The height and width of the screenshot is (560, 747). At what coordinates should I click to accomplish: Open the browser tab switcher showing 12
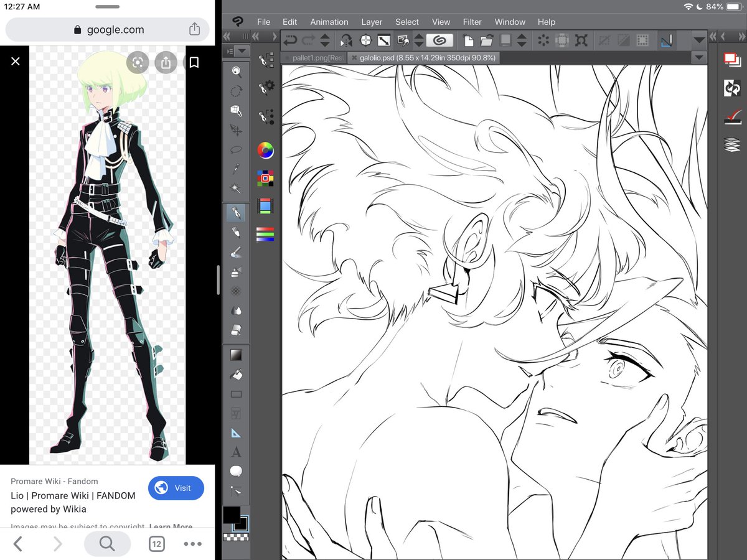(x=157, y=544)
